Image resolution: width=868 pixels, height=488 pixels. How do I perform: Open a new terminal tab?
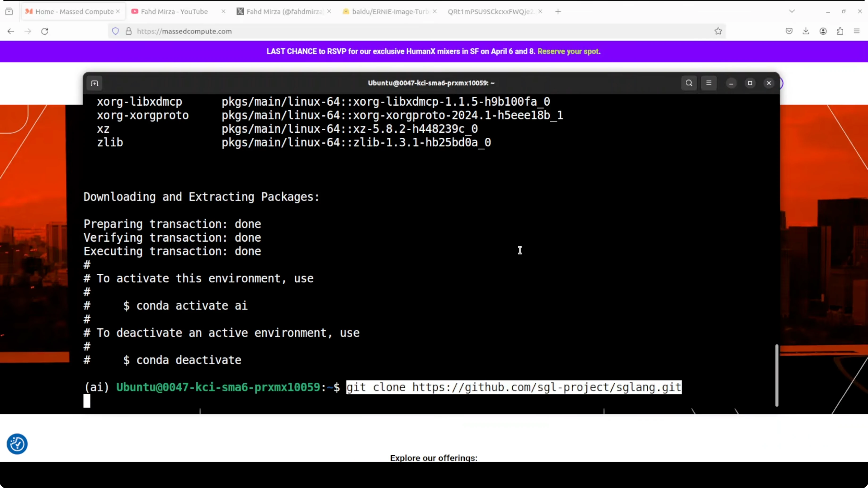click(94, 83)
